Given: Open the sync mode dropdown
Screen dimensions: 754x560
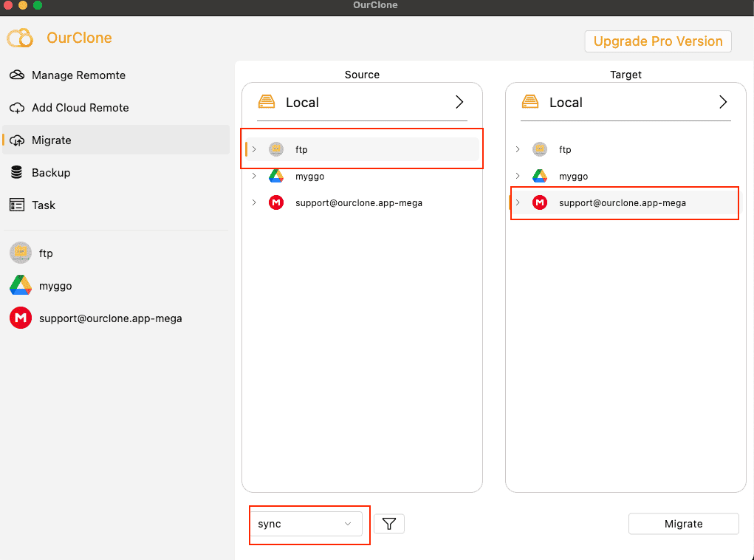Looking at the screenshot, I should click(x=309, y=524).
